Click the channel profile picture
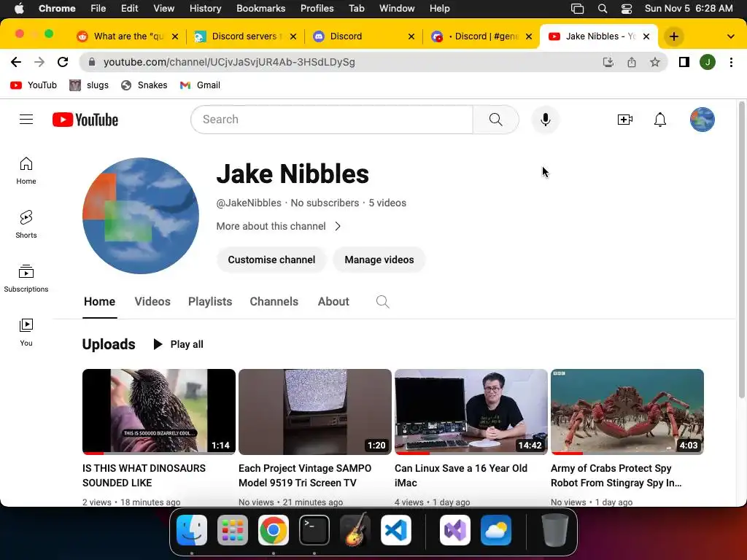Image resolution: width=747 pixels, height=560 pixels. click(x=141, y=216)
